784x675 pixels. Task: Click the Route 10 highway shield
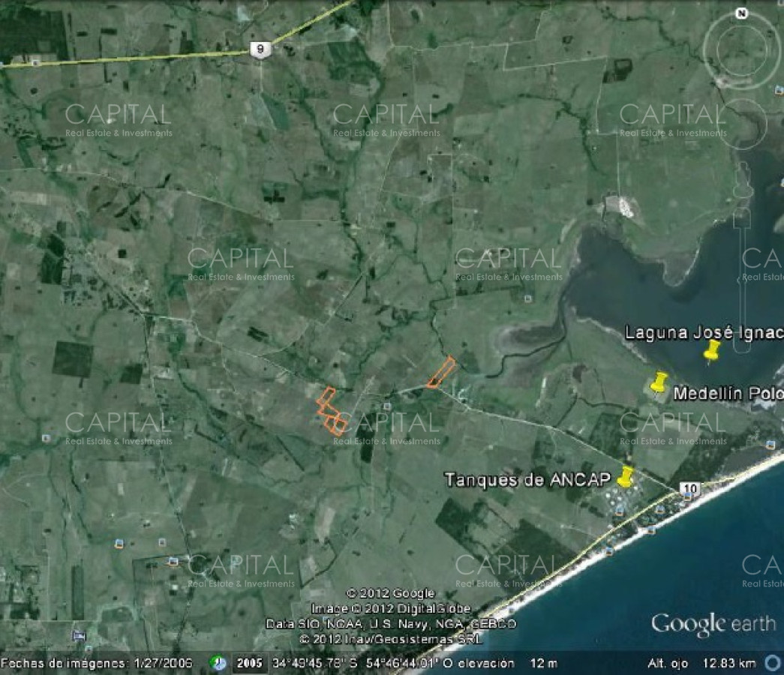[x=689, y=489]
